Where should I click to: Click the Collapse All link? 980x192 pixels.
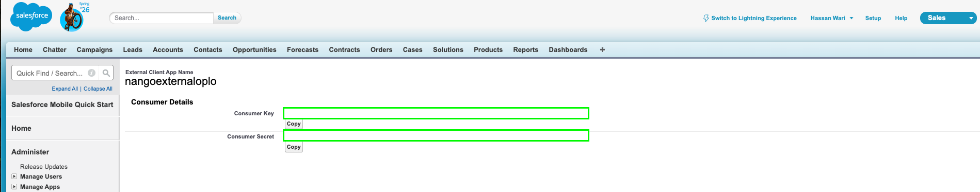coord(98,89)
